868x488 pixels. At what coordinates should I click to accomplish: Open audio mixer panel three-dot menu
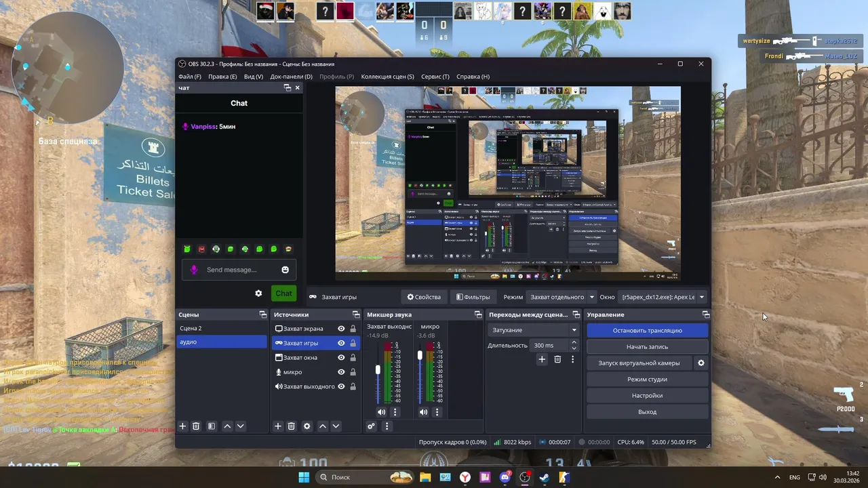click(x=387, y=426)
